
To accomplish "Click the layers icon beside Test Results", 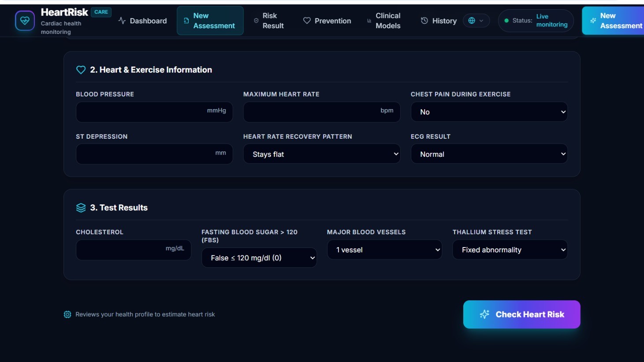I will pos(81,208).
